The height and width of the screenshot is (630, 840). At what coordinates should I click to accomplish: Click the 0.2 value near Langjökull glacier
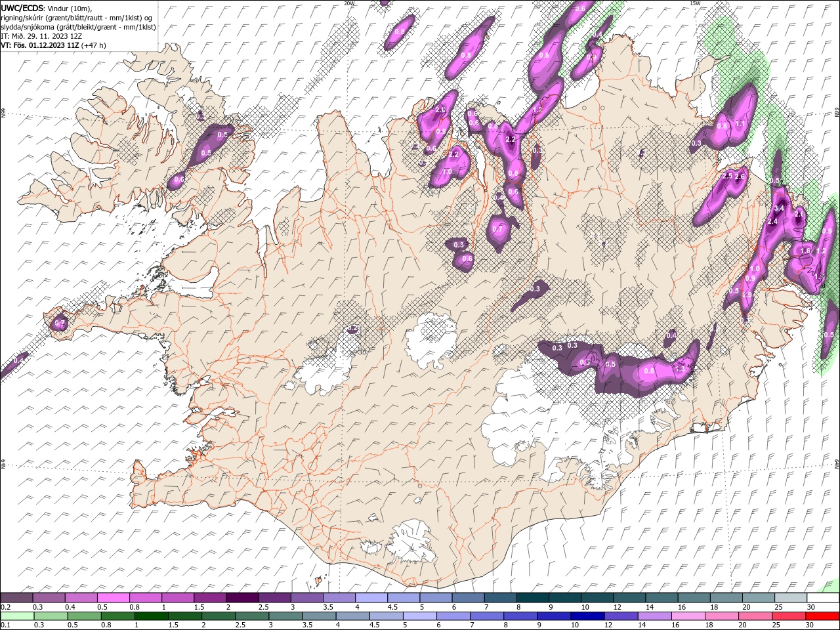coord(352,327)
